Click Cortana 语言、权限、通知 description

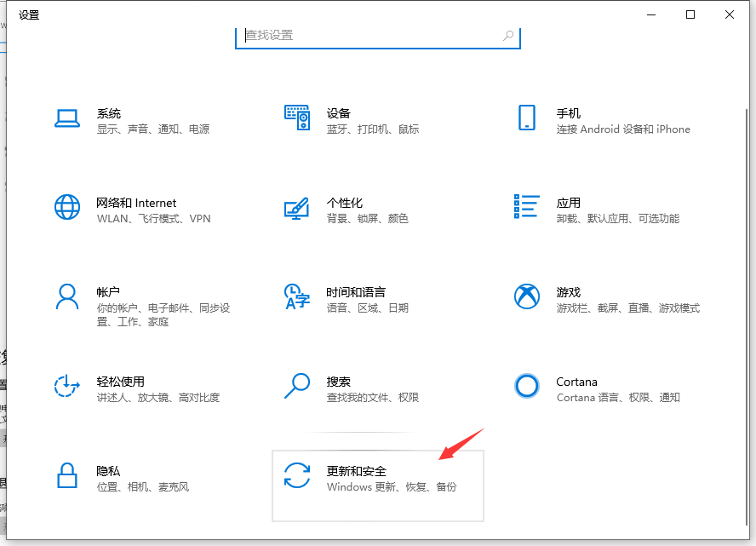(618, 398)
